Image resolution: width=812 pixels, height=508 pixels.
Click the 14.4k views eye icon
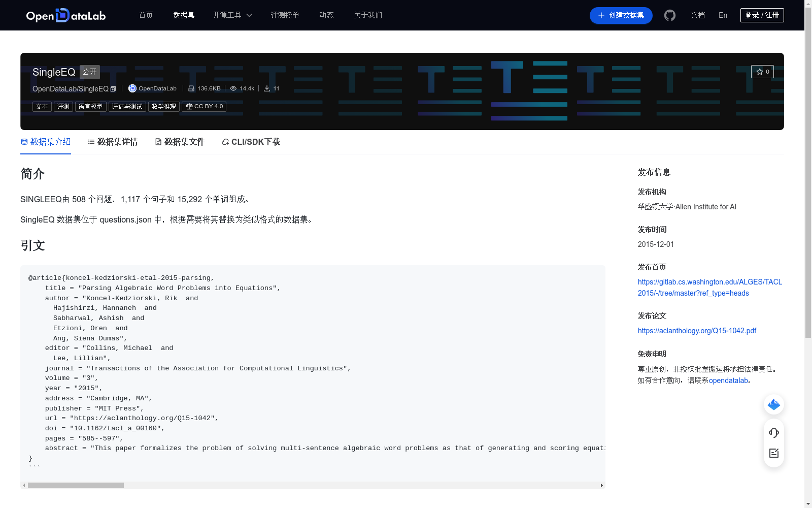(233, 88)
